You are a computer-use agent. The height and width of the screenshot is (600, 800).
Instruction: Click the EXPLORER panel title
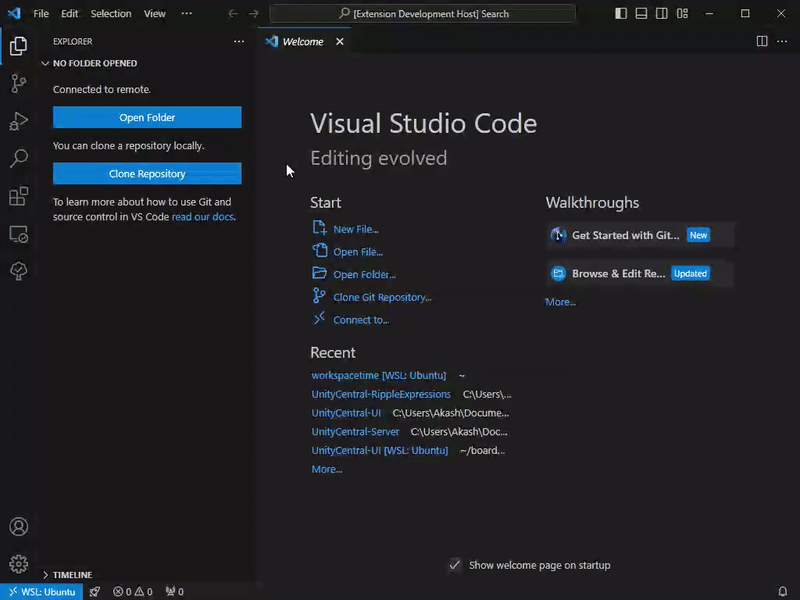[72, 41]
